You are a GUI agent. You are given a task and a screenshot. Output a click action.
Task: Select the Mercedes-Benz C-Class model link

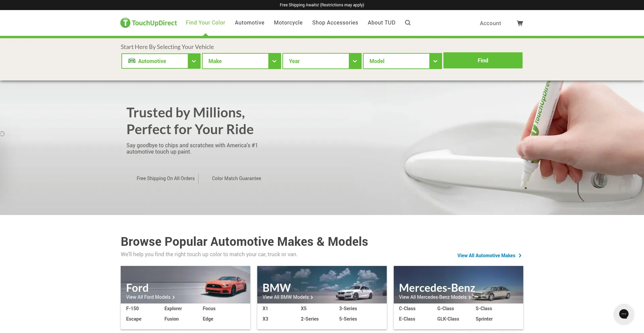pyautogui.click(x=407, y=309)
